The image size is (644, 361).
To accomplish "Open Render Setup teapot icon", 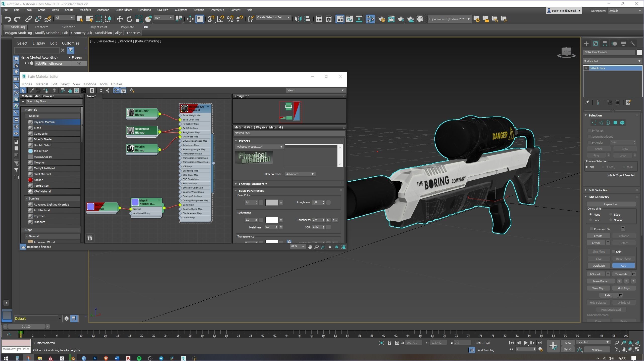I will [382, 19].
